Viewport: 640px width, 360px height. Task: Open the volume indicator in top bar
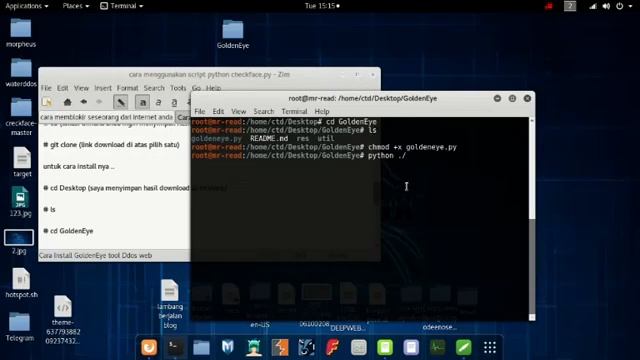pos(606,6)
